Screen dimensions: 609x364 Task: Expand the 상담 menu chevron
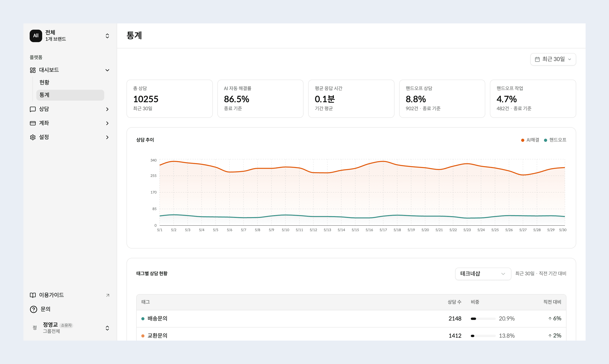click(107, 109)
